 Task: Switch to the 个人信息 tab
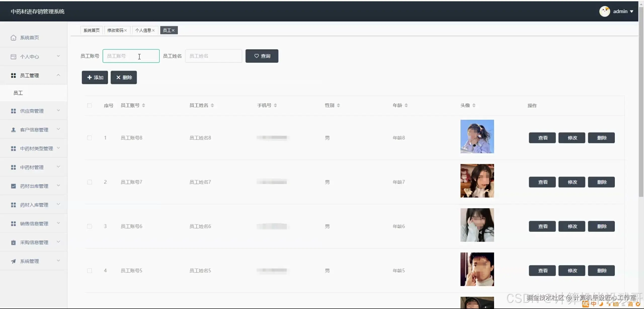coord(143,30)
